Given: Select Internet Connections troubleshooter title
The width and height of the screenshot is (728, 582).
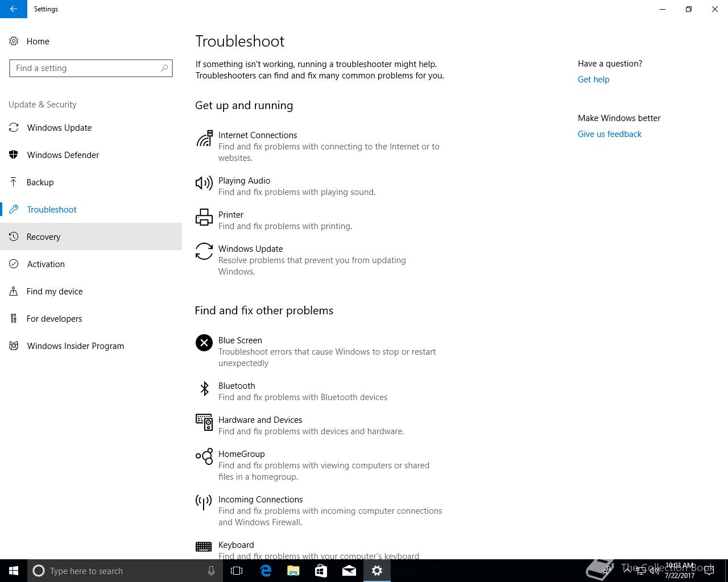Looking at the screenshot, I should 258,135.
